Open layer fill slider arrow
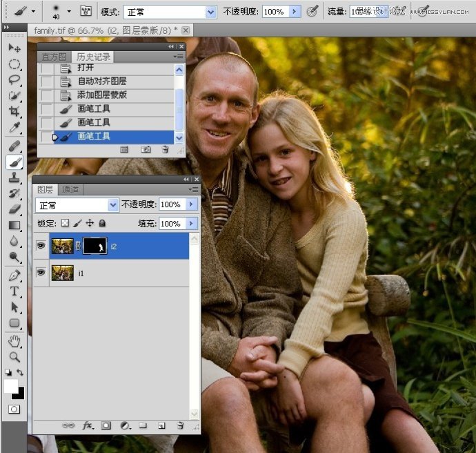Screen dimensions: 476x453 click(x=191, y=224)
